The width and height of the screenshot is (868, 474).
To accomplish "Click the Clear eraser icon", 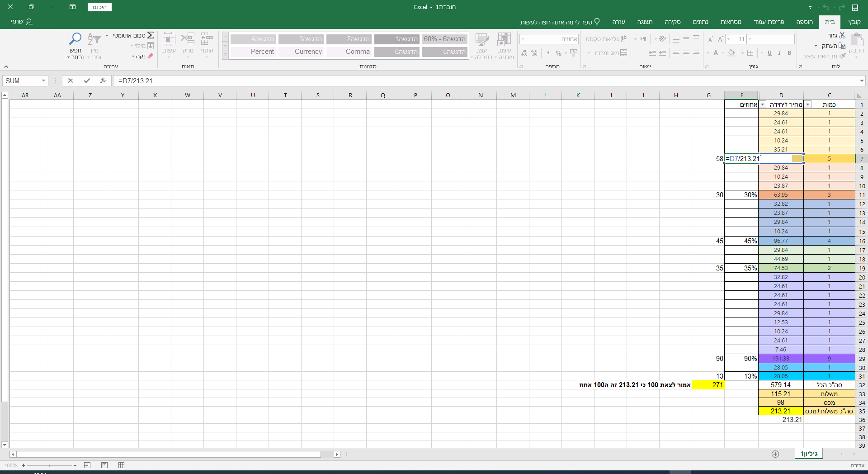I will coord(151,56).
